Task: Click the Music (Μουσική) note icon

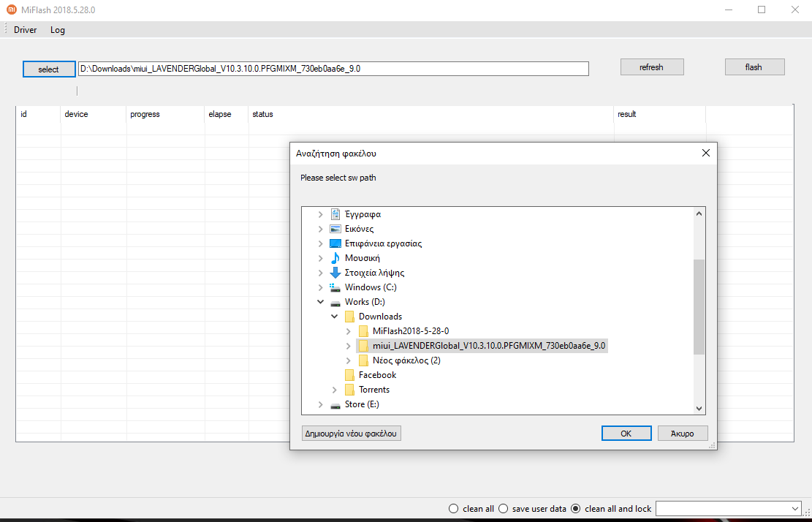Action: click(x=335, y=258)
